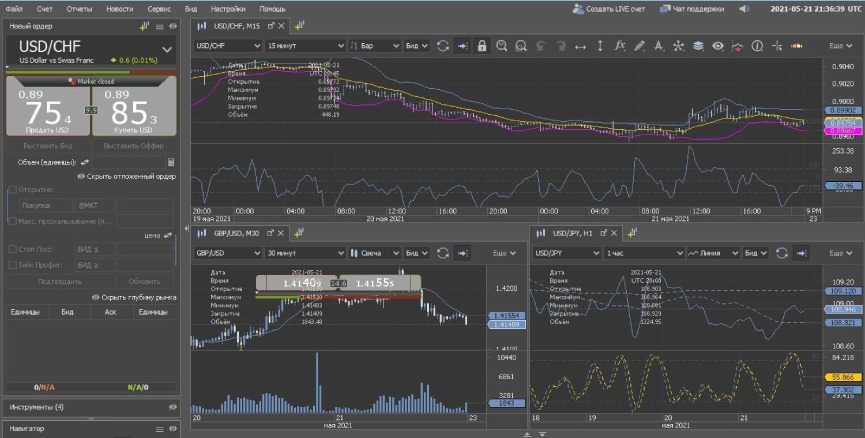Open Чат поддержки support chat
The height and width of the screenshot is (438, 865).
coord(692,9)
